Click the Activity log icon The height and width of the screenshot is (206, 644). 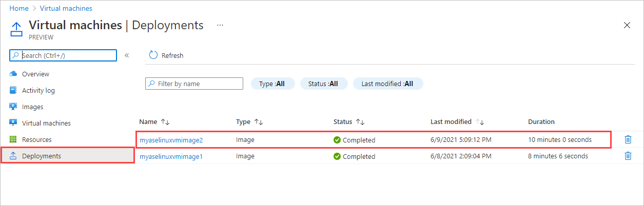click(13, 90)
